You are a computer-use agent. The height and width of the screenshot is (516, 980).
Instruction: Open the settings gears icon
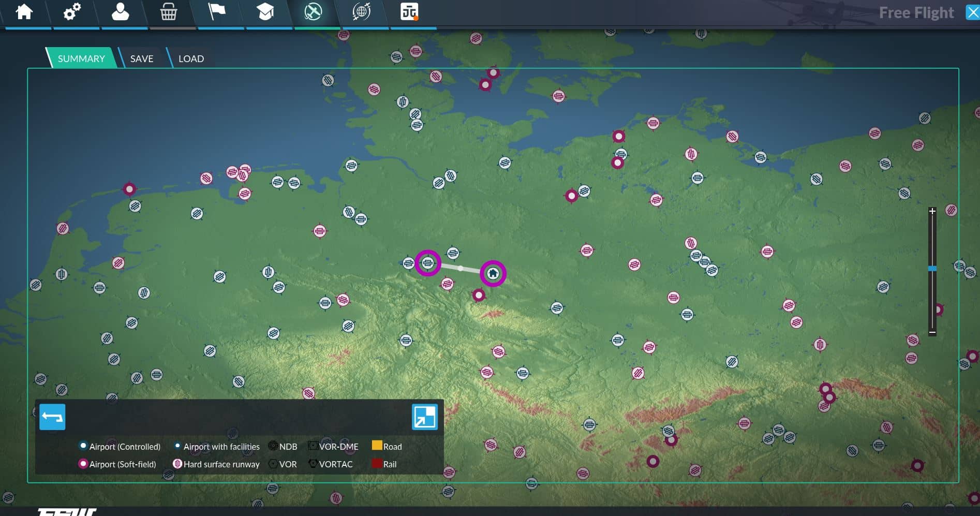pyautogui.click(x=72, y=12)
